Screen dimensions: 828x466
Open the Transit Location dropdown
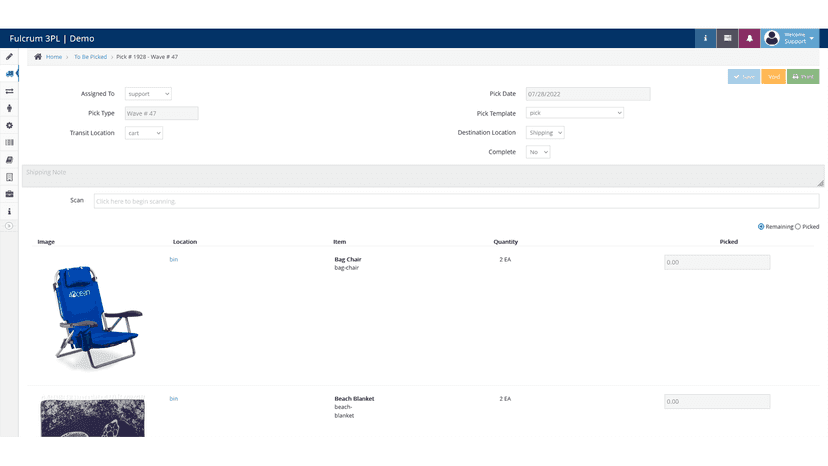point(144,133)
